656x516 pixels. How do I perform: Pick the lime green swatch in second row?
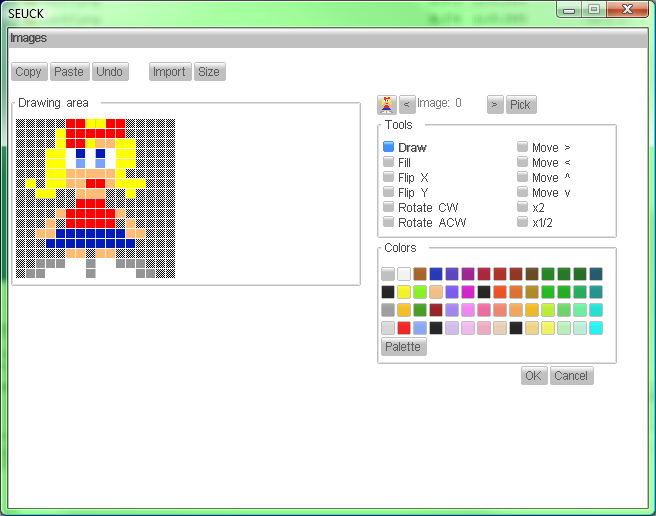[x=420, y=292]
